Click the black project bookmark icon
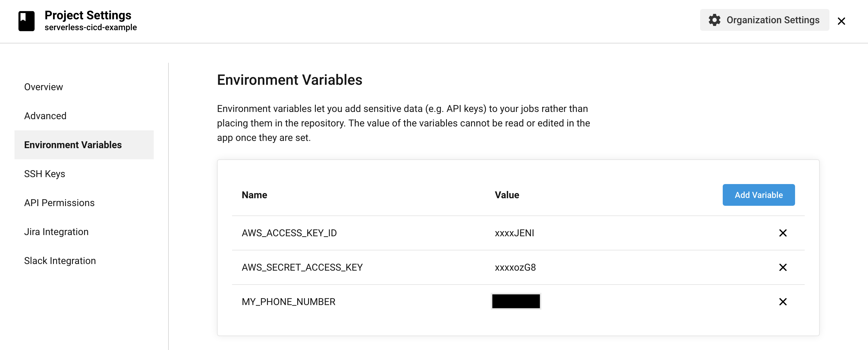 click(x=26, y=20)
